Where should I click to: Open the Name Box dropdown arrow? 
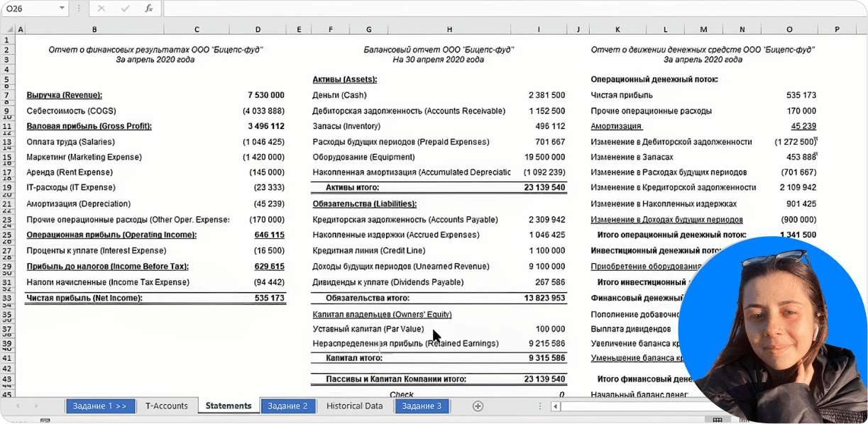[62, 9]
